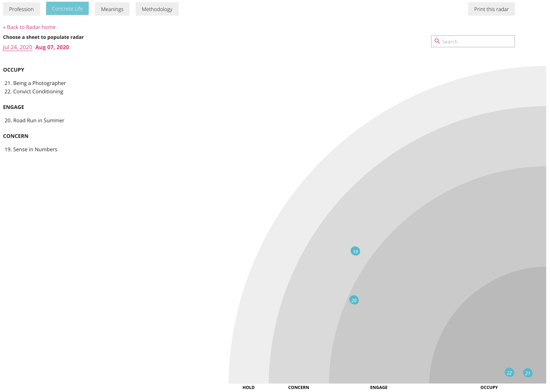Select radar blip number 21

coord(527,373)
